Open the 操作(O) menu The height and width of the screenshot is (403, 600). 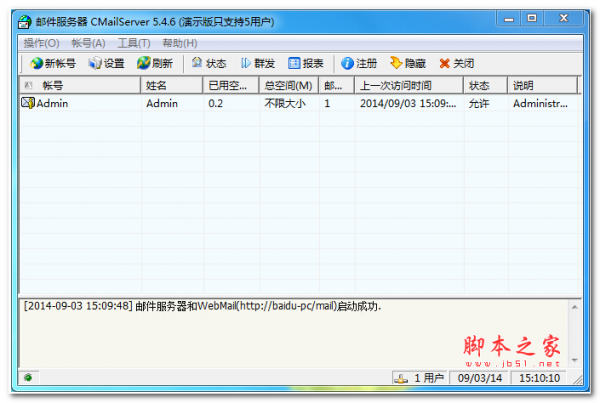pyautogui.click(x=41, y=43)
